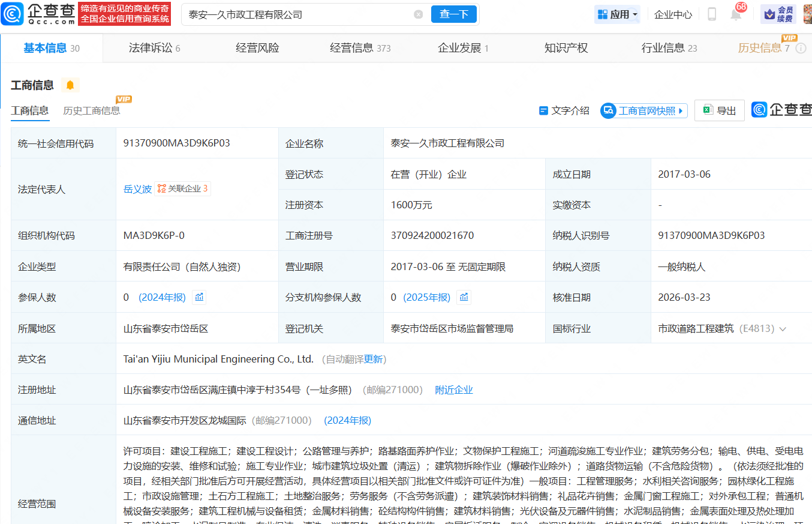Open the 经营风险 tab
812x524 pixels.
[x=257, y=48]
